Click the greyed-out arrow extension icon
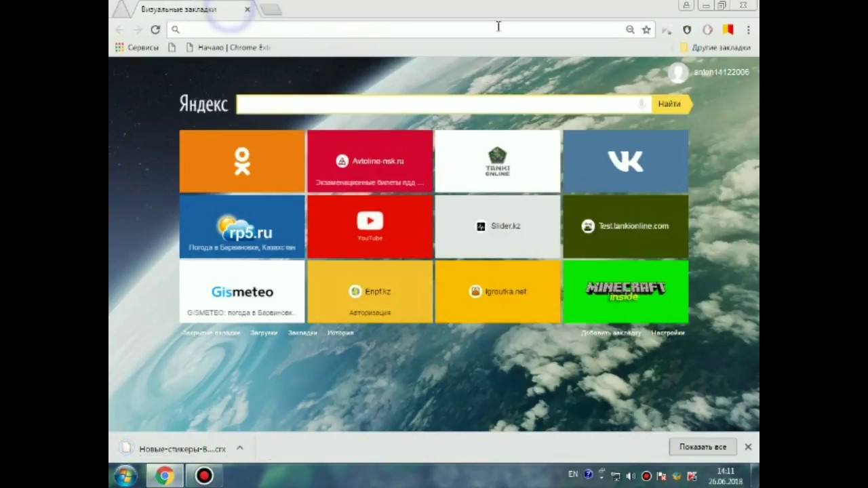The image size is (868, 488). point(667,29)
